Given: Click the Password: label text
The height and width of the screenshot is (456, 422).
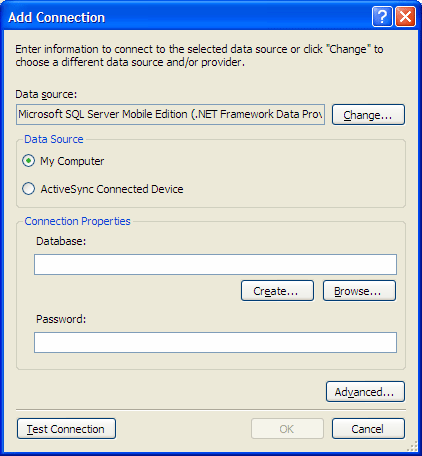Looking at the screenshot, I should click(x=61, y=319).
